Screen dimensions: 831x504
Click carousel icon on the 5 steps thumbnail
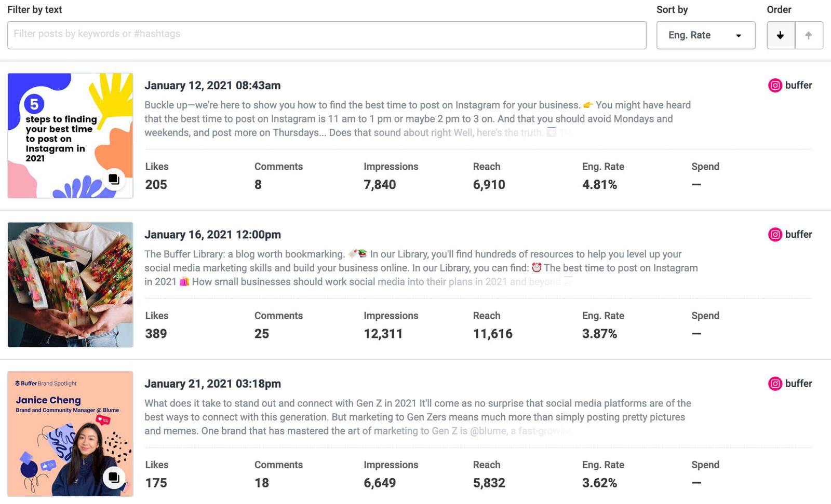pyautogui.click(x=114, y=180)
